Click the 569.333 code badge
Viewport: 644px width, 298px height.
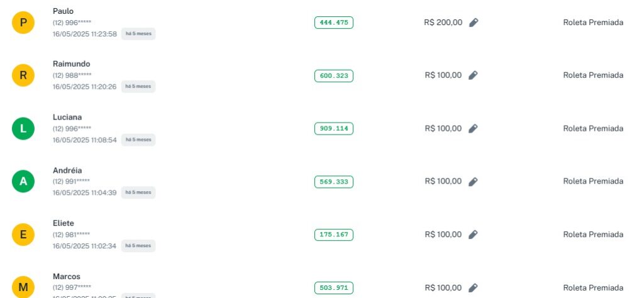(334, 182)
